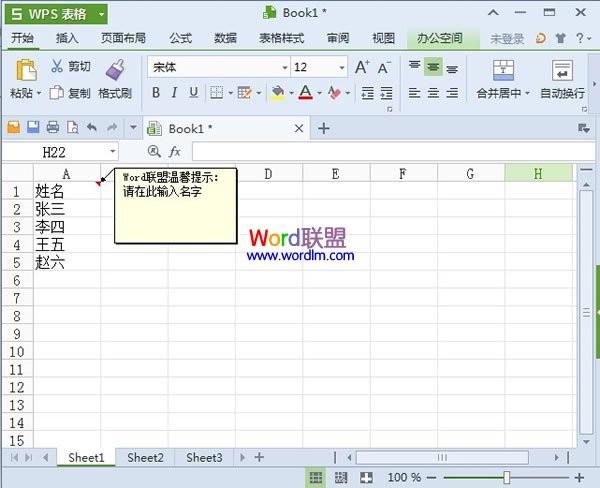Click the increase font size icon
Screen dimensions: 600x488
pyautogui.click(x=362, y=67)
